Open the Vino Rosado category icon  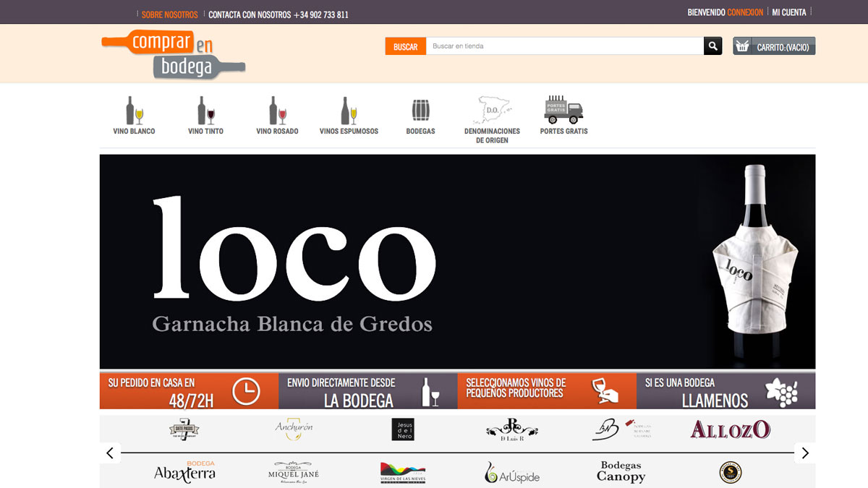click(277, 111)
